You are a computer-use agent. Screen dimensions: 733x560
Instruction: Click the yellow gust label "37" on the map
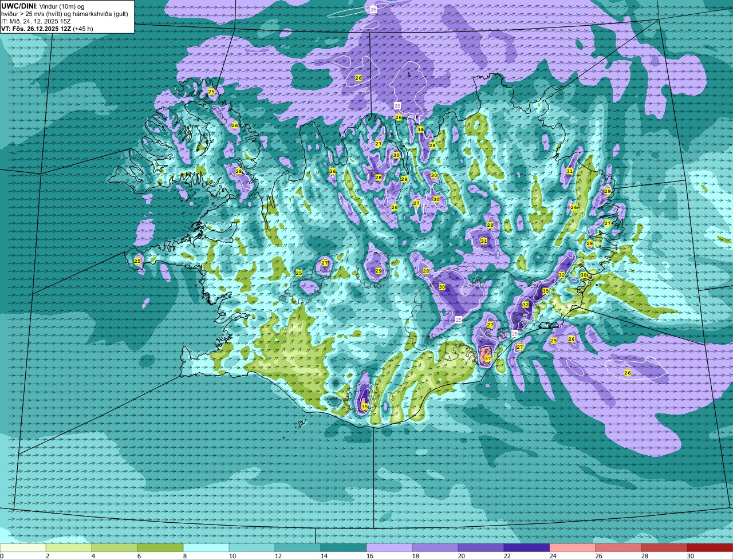[488, 359]
